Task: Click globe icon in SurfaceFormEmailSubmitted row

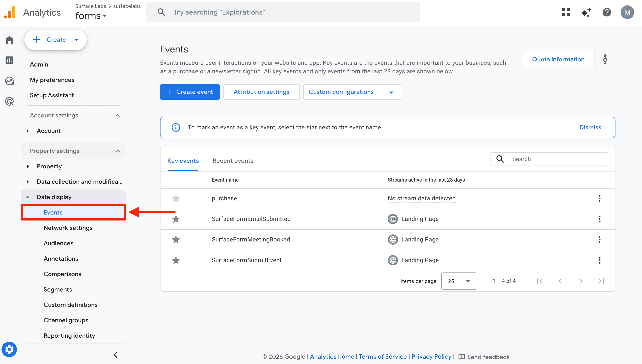Action: 393,219
